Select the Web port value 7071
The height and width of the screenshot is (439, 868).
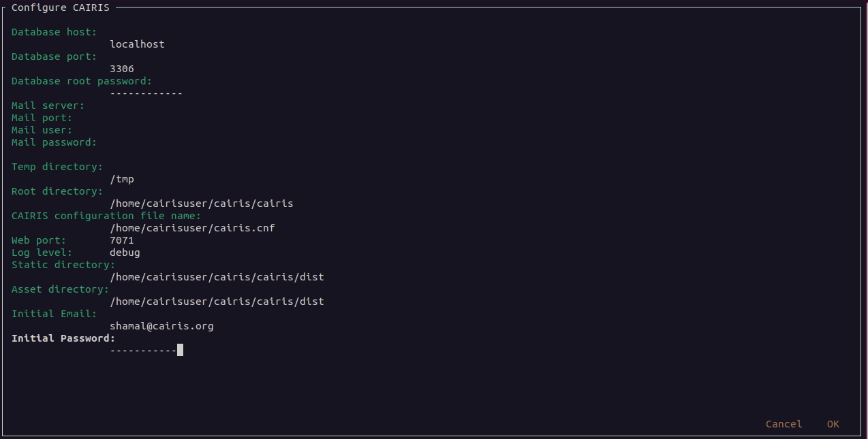pyautogui.click(x=122, y=240)
